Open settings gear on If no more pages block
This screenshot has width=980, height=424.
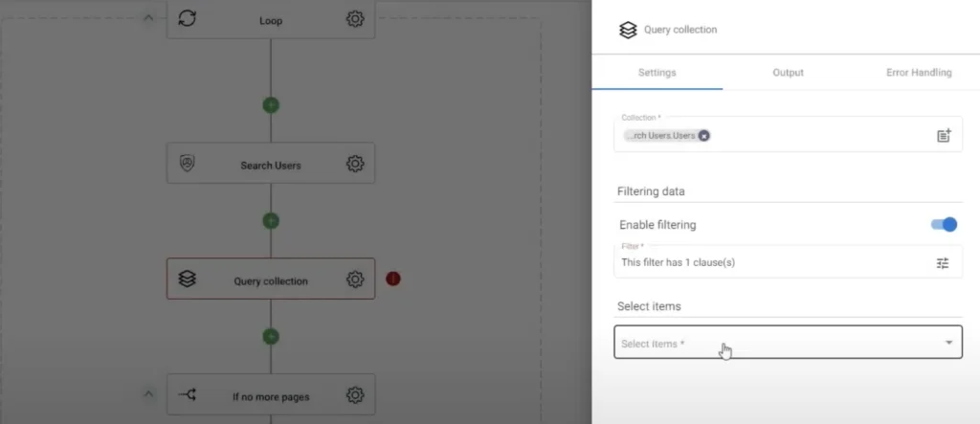coord(355,395)
